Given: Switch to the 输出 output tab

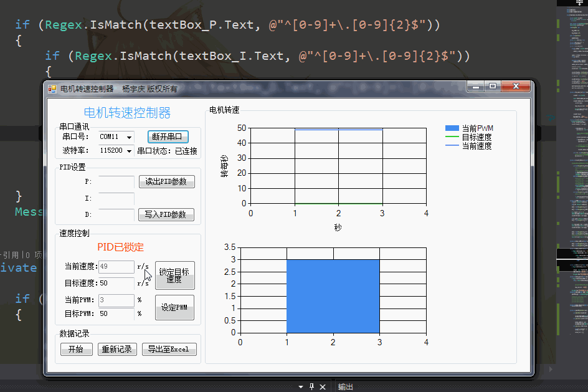Looking at the screenshot, I should (x=345, y=387).
